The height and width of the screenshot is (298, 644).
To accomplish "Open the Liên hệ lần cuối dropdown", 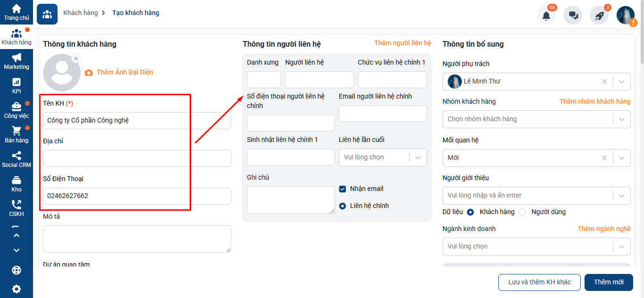I will pos(383,157).
